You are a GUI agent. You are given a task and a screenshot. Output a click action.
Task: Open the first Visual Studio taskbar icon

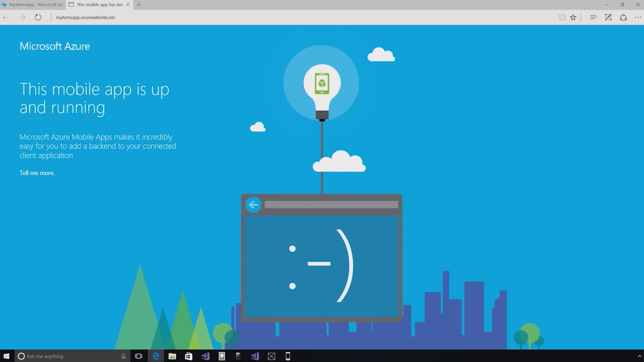coord(205,356)
